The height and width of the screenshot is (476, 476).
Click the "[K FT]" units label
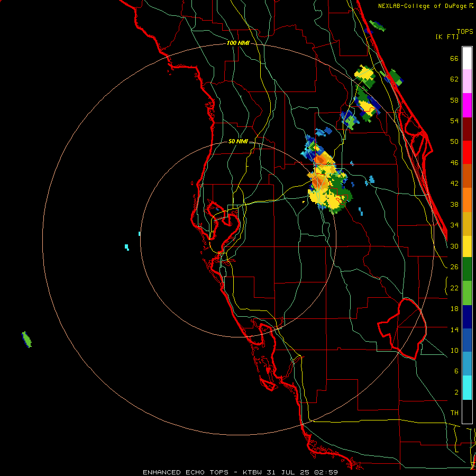(x=447, y=36)
